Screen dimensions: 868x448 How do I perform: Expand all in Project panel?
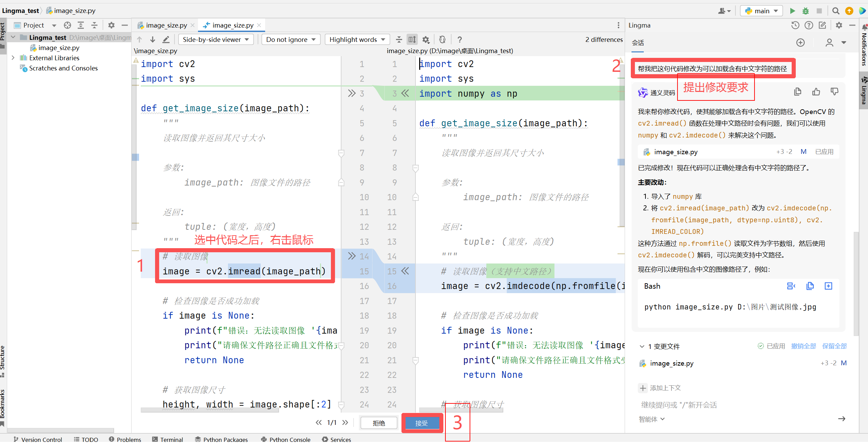point(81,25)
